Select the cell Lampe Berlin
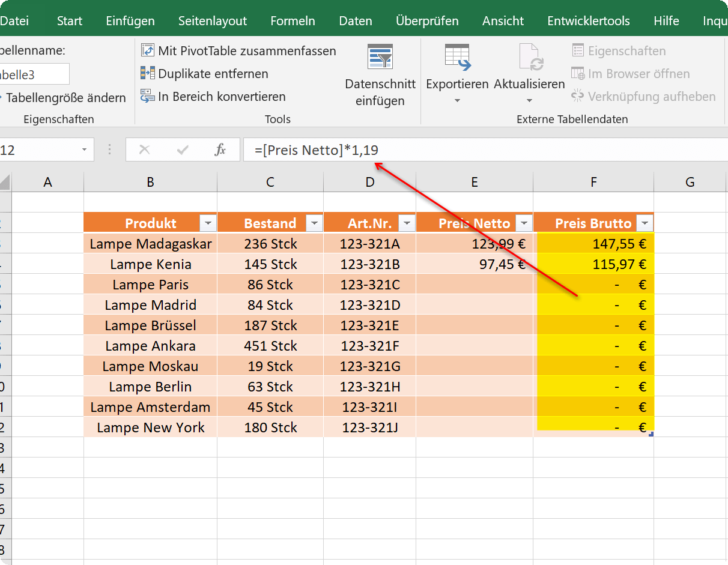 coord(150,386)
